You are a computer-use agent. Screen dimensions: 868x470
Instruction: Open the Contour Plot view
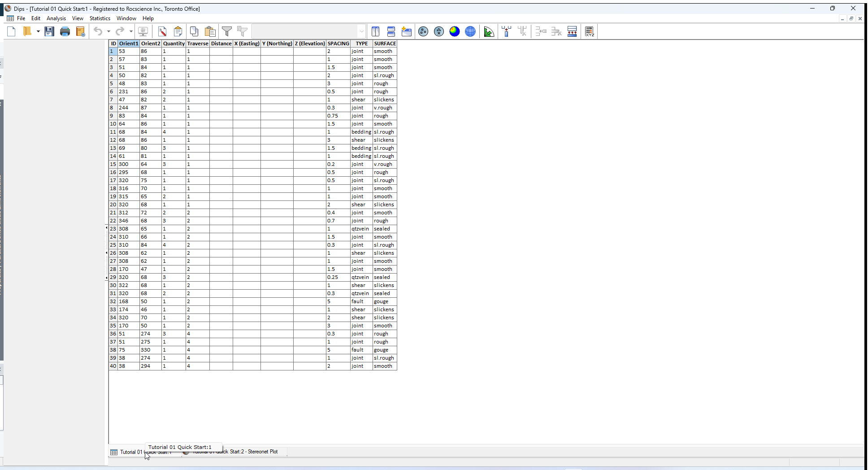(x=454, y=31)
